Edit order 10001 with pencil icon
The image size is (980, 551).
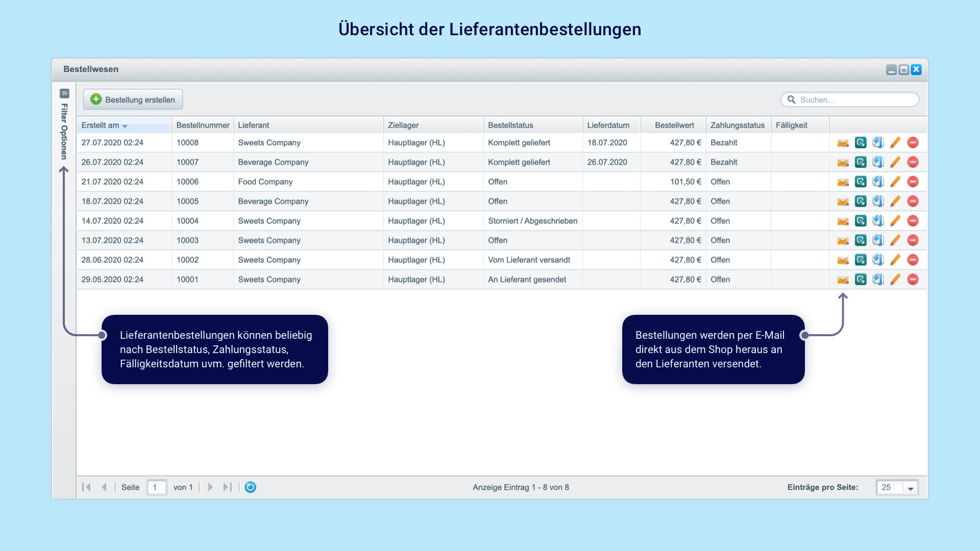(895, 280)
